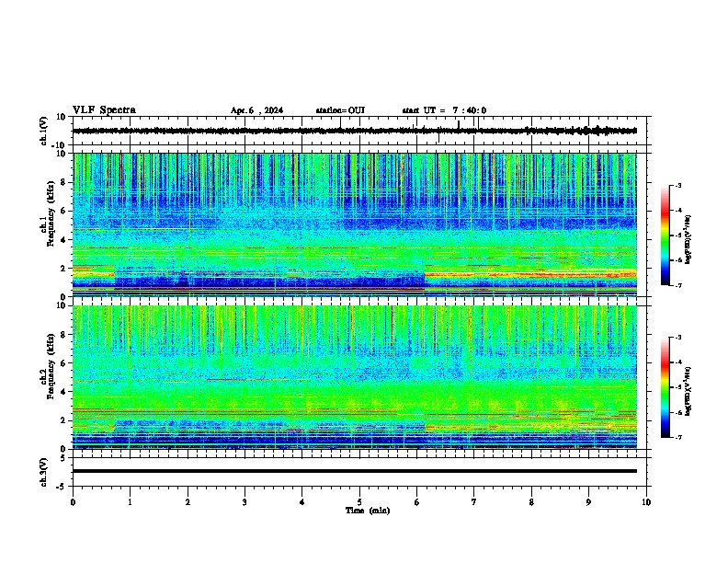
Task: Click time axis tick label "10"
Action: [646, 502]
